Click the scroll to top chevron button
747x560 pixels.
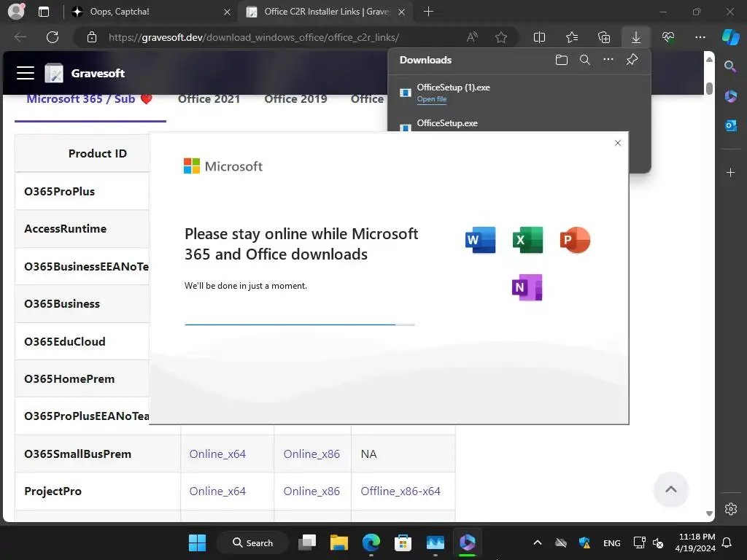671,489
